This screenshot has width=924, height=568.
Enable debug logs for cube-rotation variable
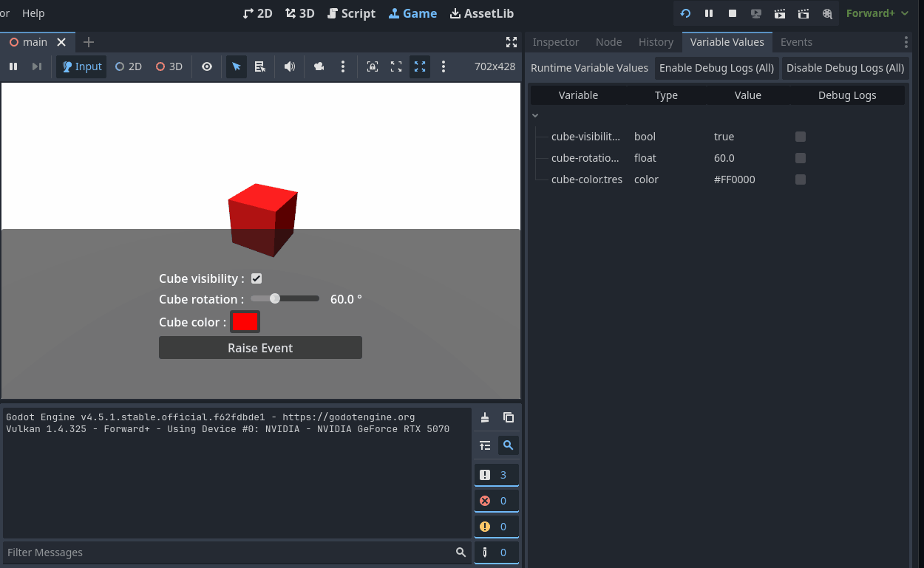click(x=800, y=158)
